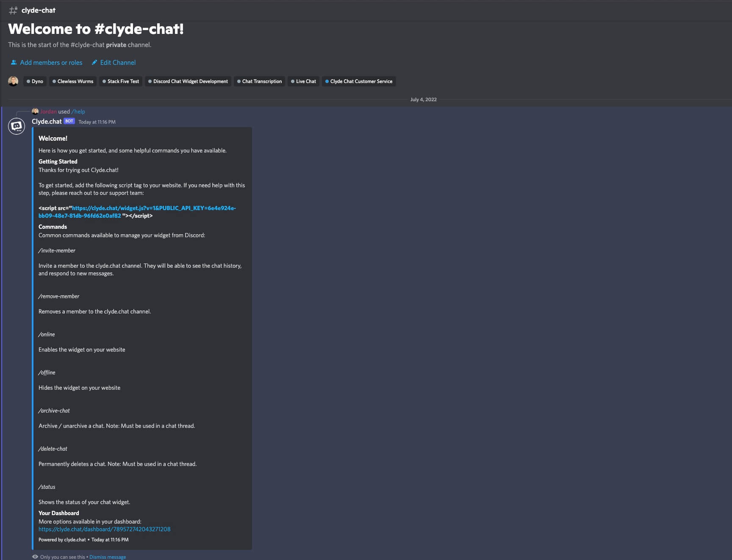This screenshot has height=560, width=732.
Task: Open the Clyde.chat bot avatar
Action: tap(17, 126)
